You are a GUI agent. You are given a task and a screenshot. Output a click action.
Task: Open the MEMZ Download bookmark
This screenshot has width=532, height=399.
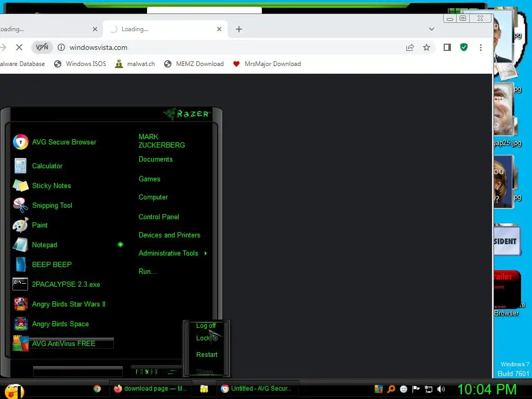[x=194, y=64]
